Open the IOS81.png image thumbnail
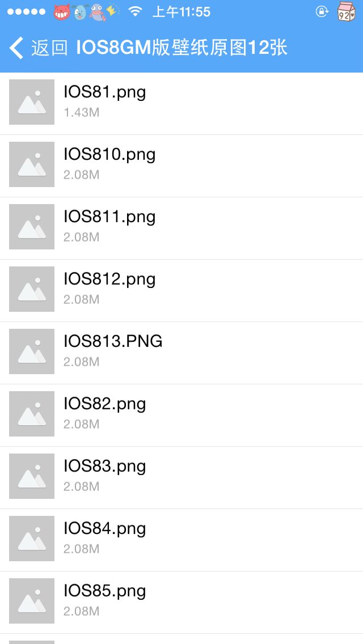The width and height of the screenshot is (363, 644). [32, 102]
